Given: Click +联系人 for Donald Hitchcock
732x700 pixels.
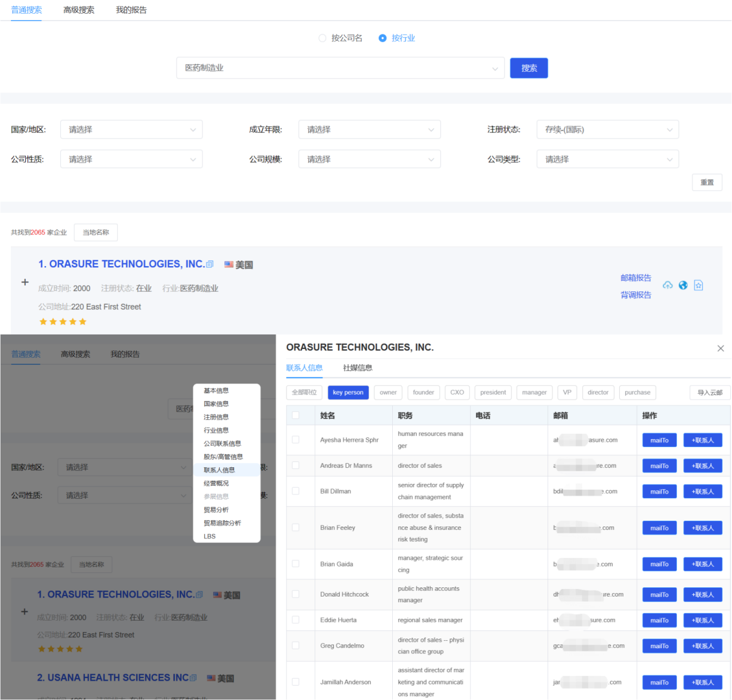Looking at the screenshot, I should click(x=703, y=595).
